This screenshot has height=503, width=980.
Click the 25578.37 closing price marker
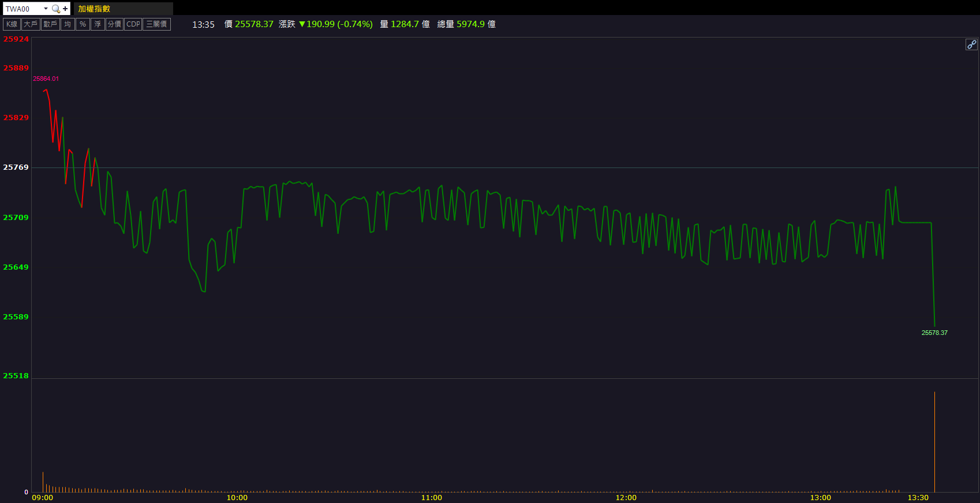(x=934, y=333)
